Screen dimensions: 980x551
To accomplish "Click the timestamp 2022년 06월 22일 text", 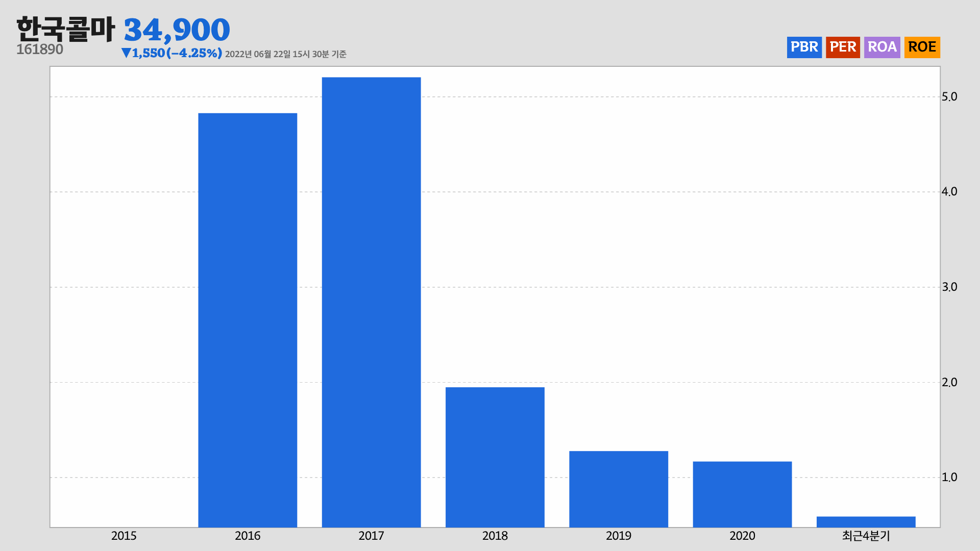I will 285,54.
